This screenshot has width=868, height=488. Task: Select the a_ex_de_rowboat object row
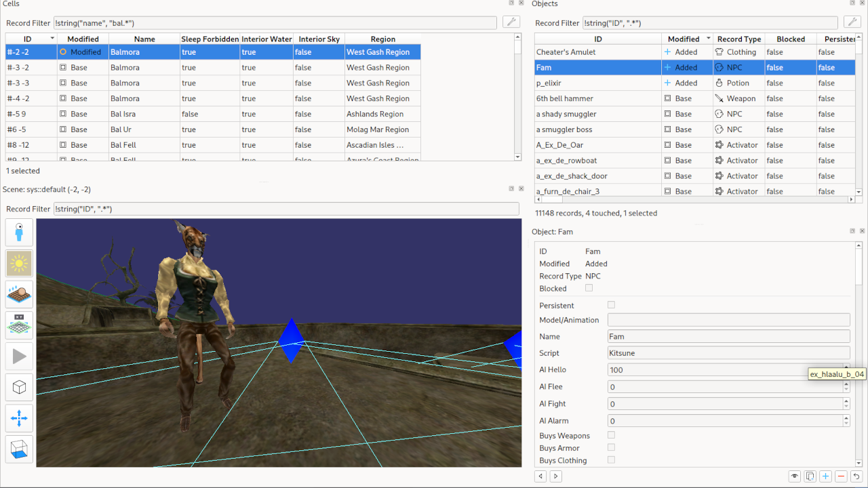[x=694, y=160]
